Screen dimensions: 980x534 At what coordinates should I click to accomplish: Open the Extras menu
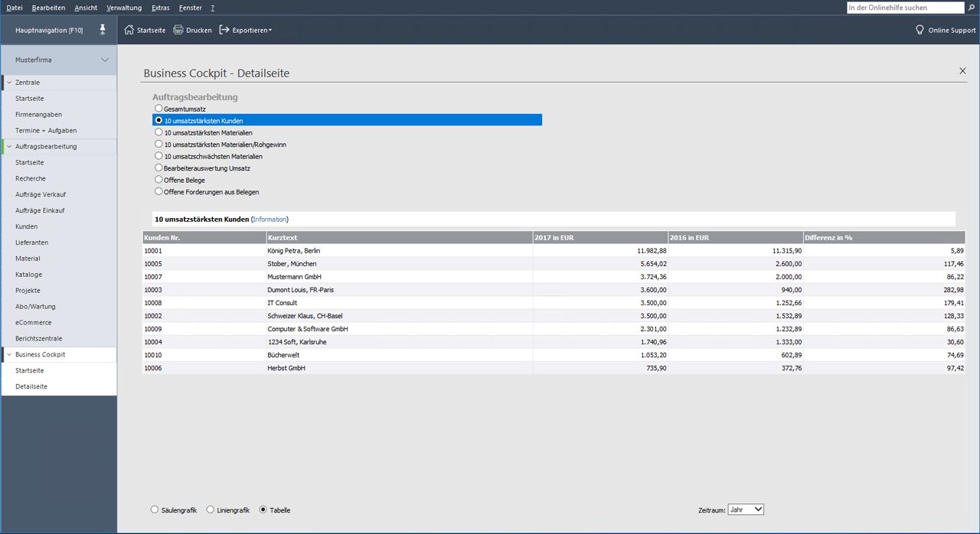[x=161, y=8]
